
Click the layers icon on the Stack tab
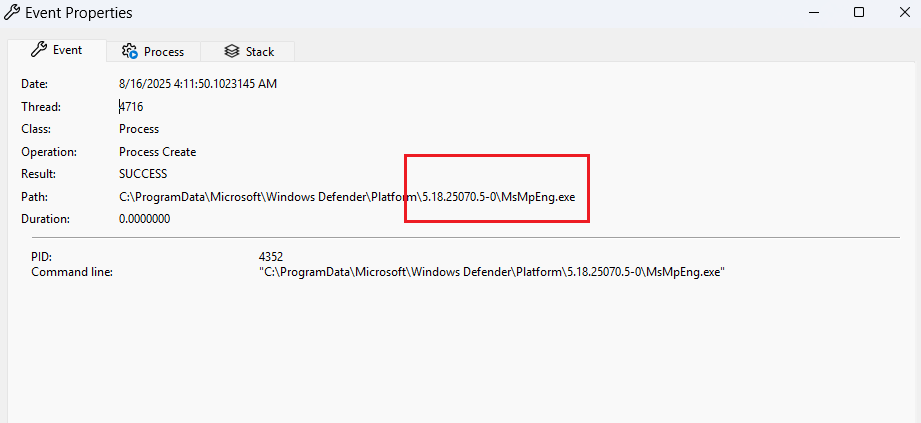[x=232, y=51]
